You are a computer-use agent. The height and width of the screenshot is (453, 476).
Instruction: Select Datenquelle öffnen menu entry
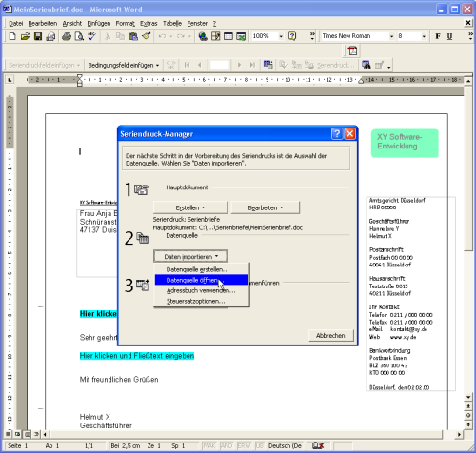click(202, 280)
